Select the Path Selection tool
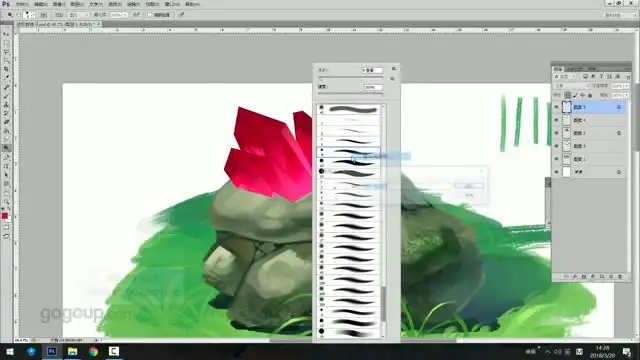 click(6, 175)
